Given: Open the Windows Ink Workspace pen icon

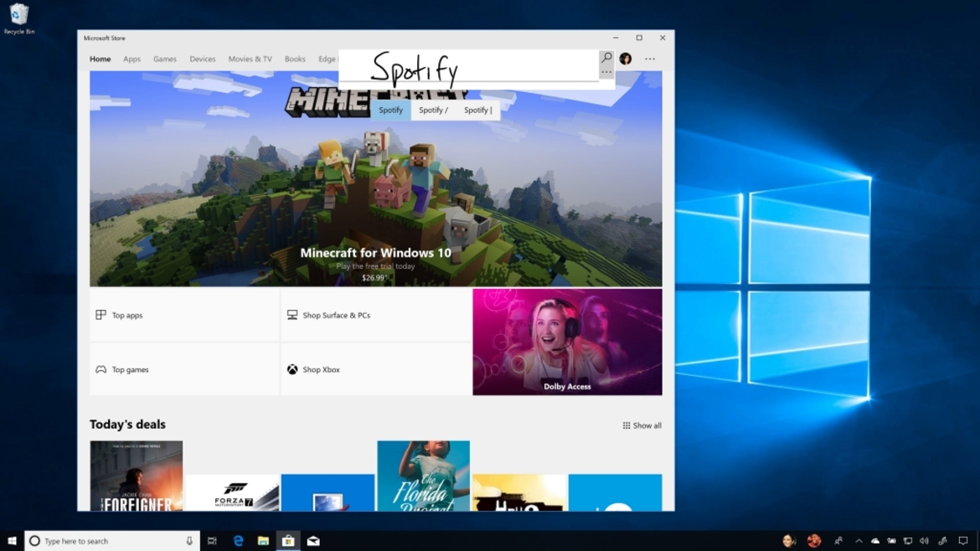Looking at the screenshot, I should click(942, 541).
